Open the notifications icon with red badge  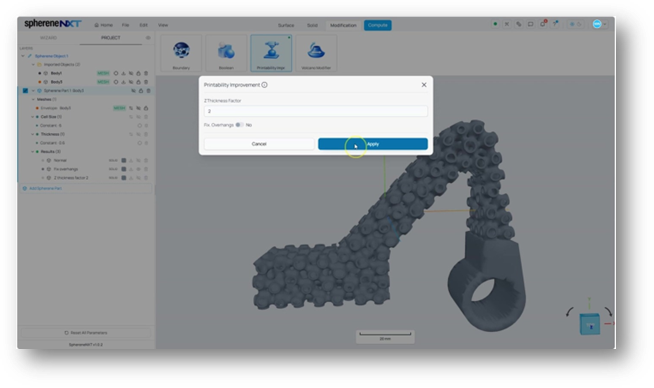(543, 24)
